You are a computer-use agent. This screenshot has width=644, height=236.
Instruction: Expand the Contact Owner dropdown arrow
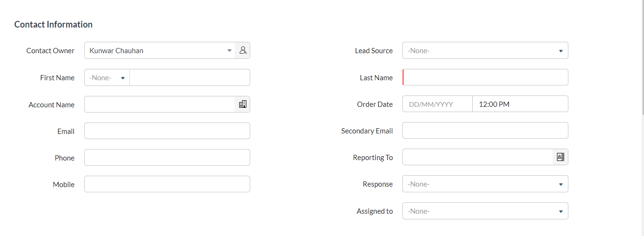point(229,50)
